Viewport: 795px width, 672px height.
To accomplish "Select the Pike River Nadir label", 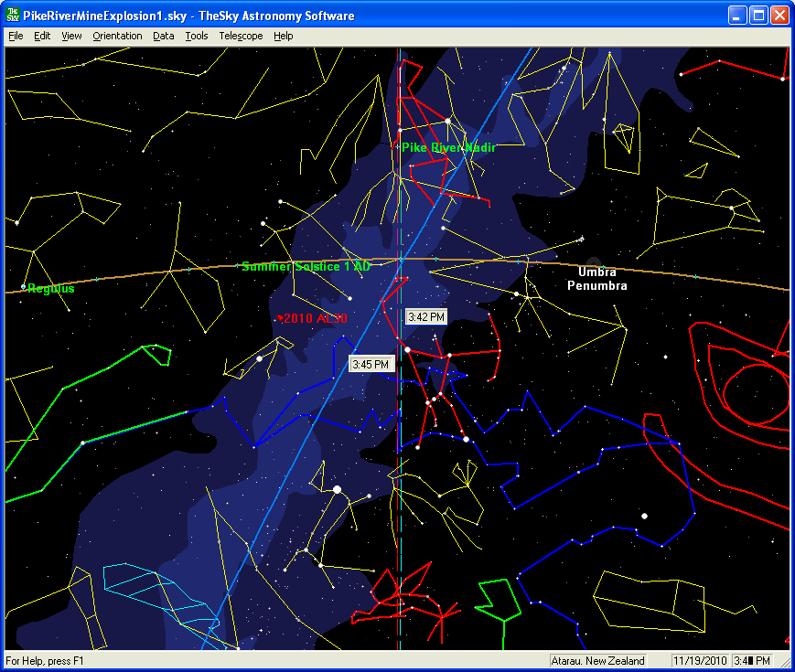I will [448, 147].
